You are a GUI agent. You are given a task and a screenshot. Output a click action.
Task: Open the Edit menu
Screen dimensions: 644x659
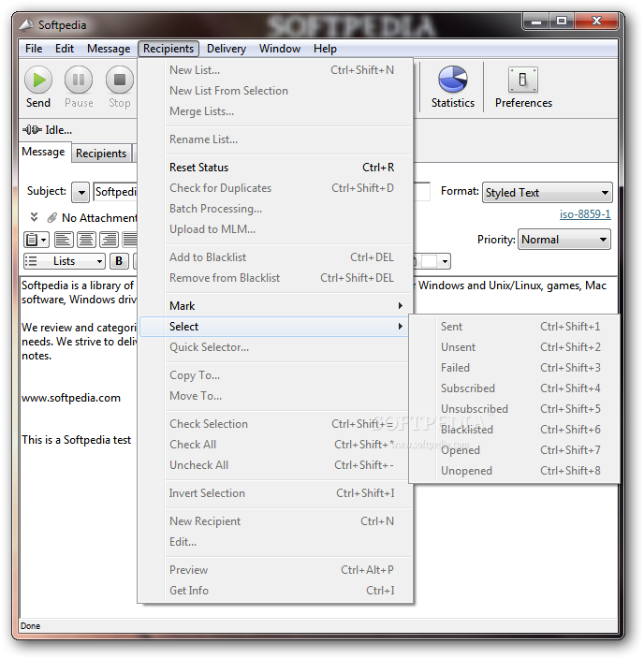tap(65, 49)
